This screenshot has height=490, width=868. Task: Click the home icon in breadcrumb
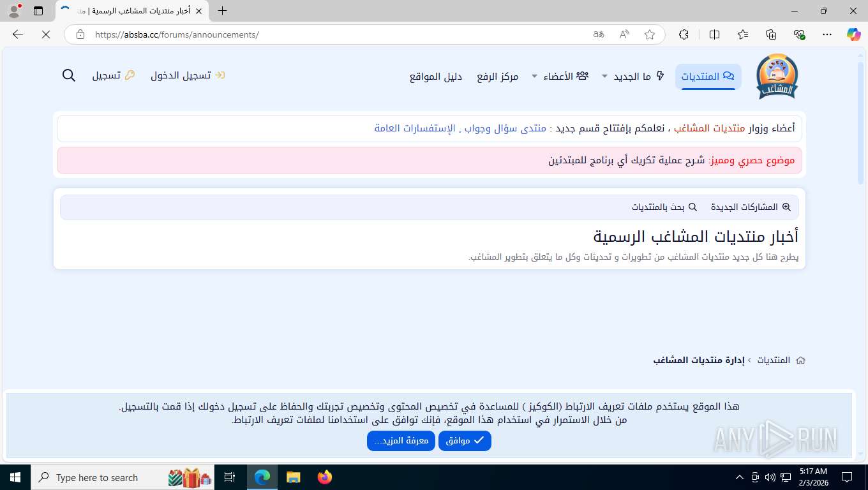pyautogui.click(x=800, y=360)
